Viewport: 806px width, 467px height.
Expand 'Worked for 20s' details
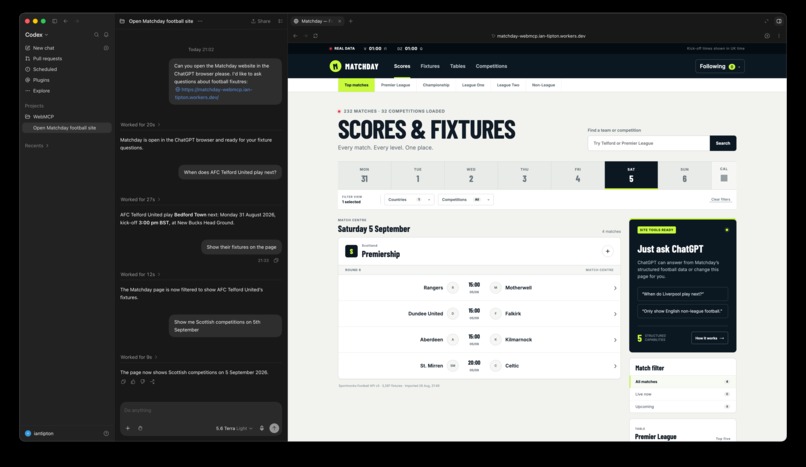140,125
